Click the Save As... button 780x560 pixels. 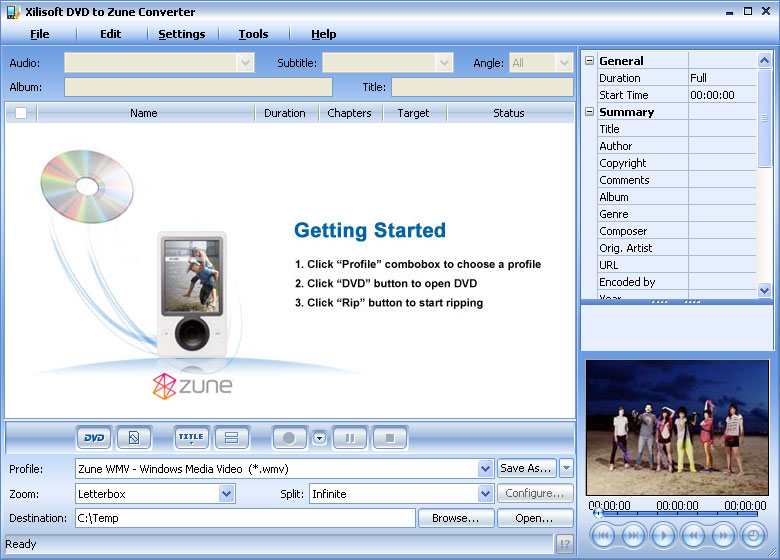[526, 468]
